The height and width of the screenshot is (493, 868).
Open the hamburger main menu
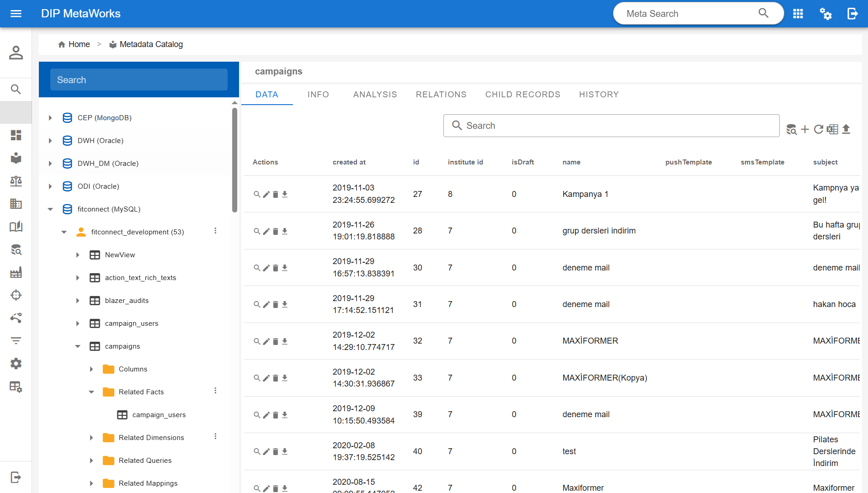(16, 14)
